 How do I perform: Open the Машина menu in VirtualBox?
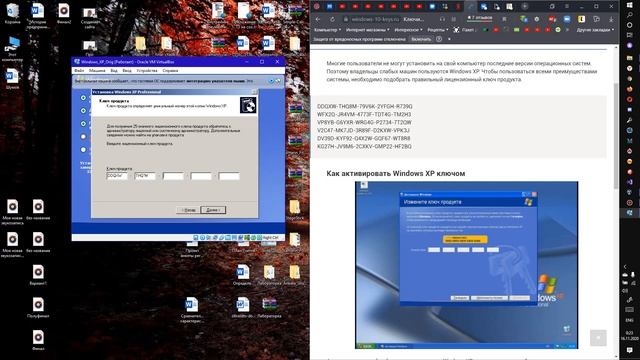(x=97, y=71)
